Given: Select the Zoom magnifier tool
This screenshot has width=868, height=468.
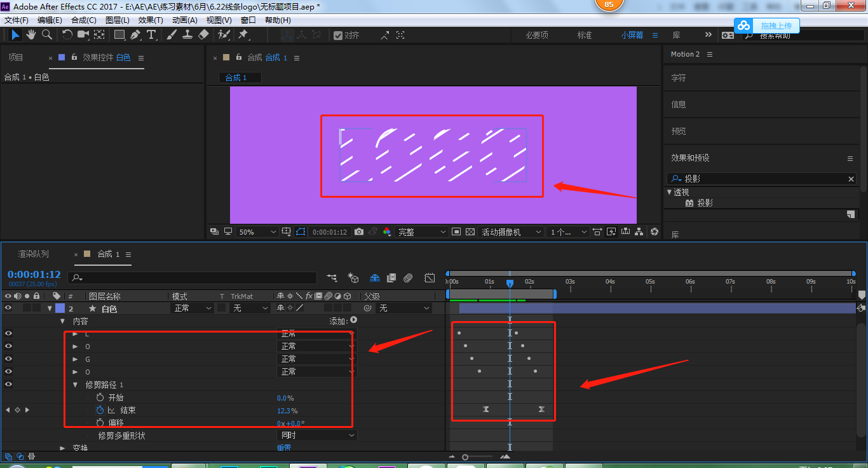Looking at the screenshot, I should 46,34.
